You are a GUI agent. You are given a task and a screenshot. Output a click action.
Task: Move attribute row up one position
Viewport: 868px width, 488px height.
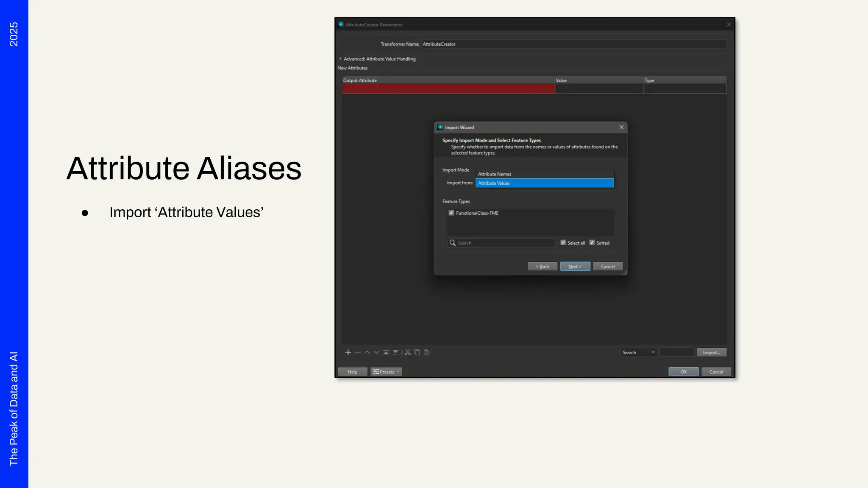(x=367, y=352)
